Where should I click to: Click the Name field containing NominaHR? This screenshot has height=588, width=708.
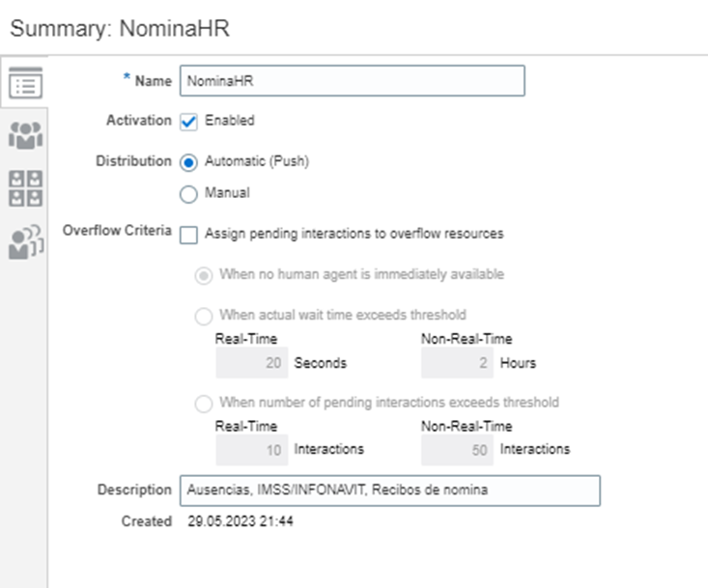353,81
